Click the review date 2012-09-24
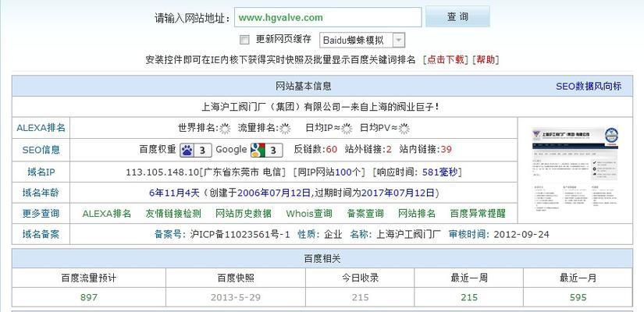This screenshot has height=312, width=644. click(x=521, y=235)
